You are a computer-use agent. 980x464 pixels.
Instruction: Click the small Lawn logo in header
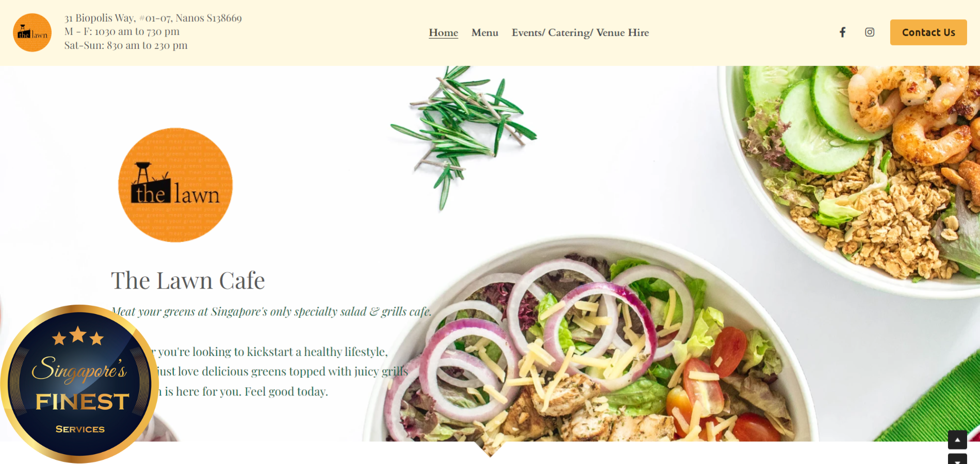tap(32, 32)
